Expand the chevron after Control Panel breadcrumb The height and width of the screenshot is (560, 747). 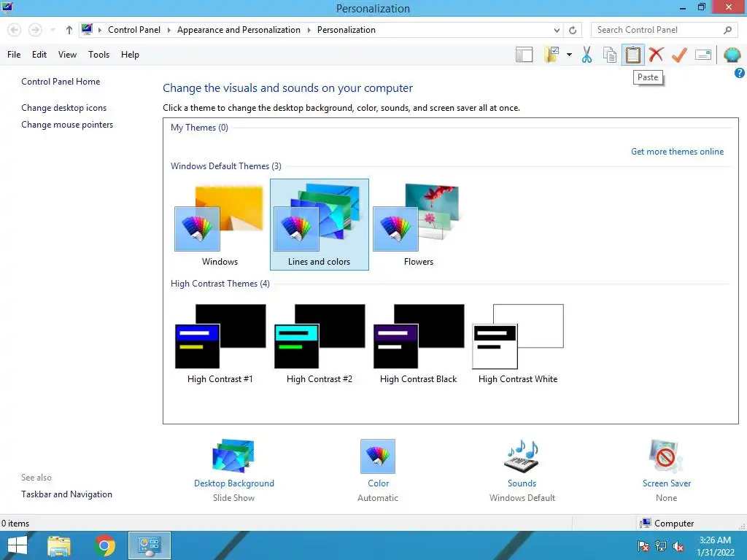tap(169, 30)
